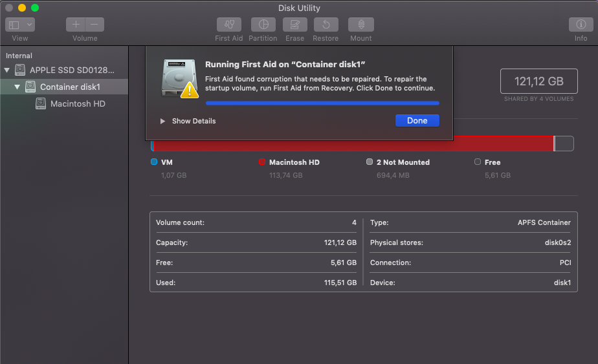Add a volume with plus button
Image resolution: width=598 pixels, height=364 pixels.
point(76,25)
